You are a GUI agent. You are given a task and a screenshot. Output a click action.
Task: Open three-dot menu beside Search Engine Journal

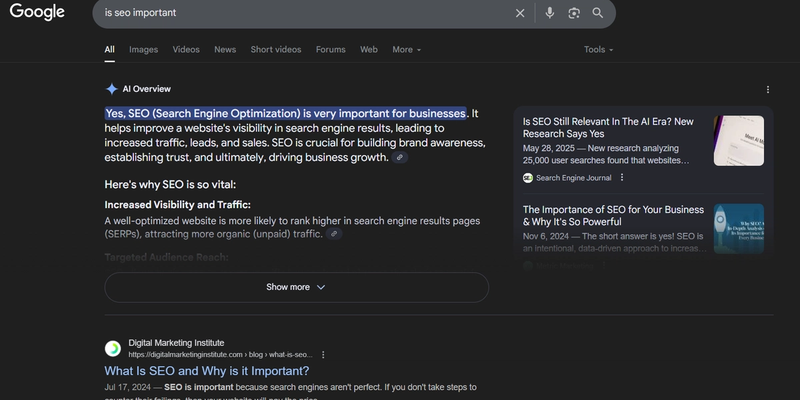[621, 178]
